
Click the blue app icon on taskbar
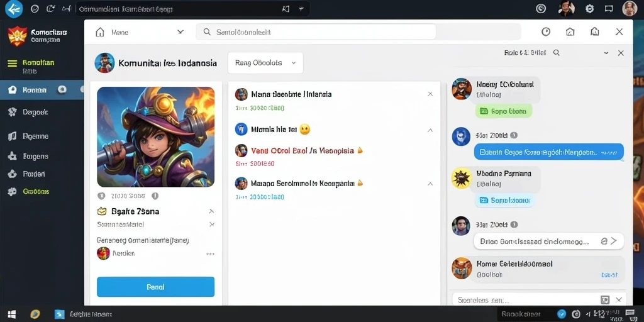(60, 314)
